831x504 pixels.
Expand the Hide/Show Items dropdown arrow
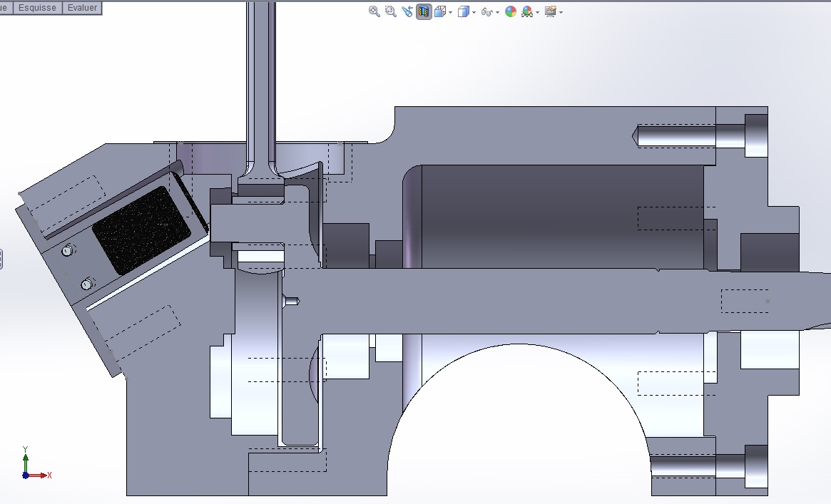[x=496, y=12]
